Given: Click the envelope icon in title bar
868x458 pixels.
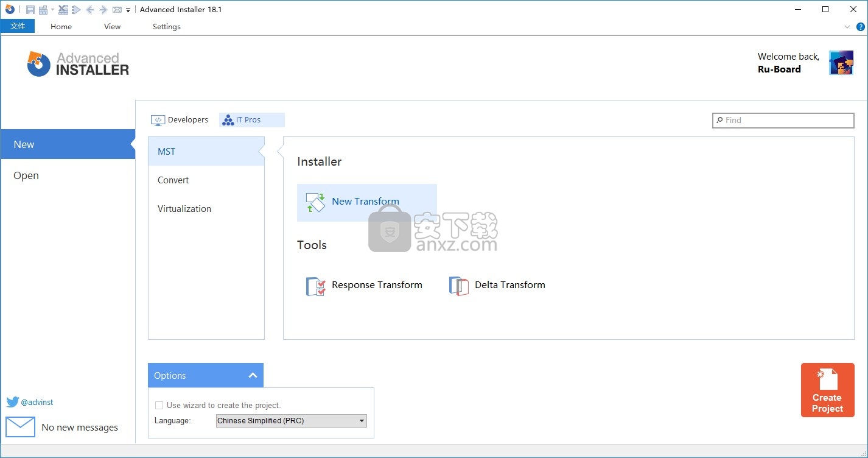Looking at the screenshot, I should pyautogui.click(x=117, y=10).
